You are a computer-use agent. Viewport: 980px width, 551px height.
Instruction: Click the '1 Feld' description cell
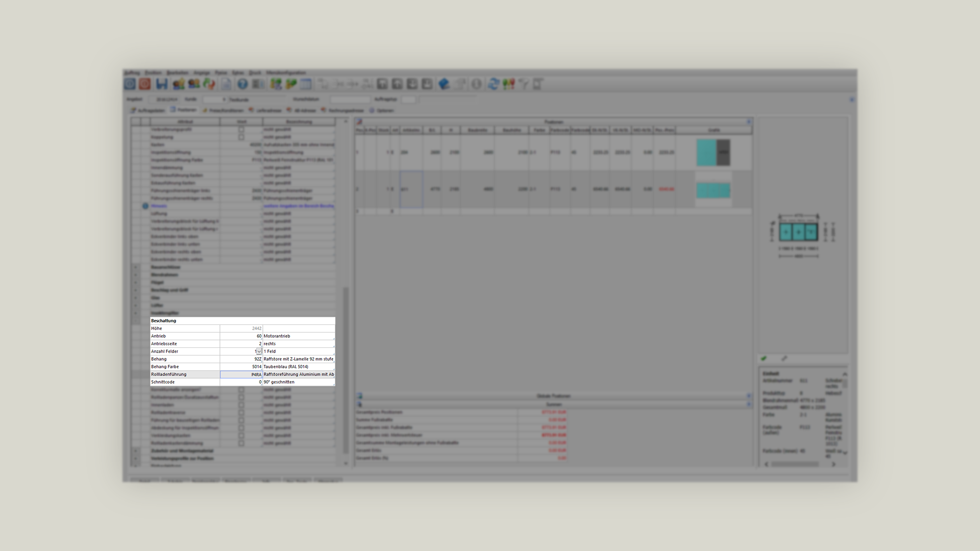pyautogui.click(x=299, y=352)
